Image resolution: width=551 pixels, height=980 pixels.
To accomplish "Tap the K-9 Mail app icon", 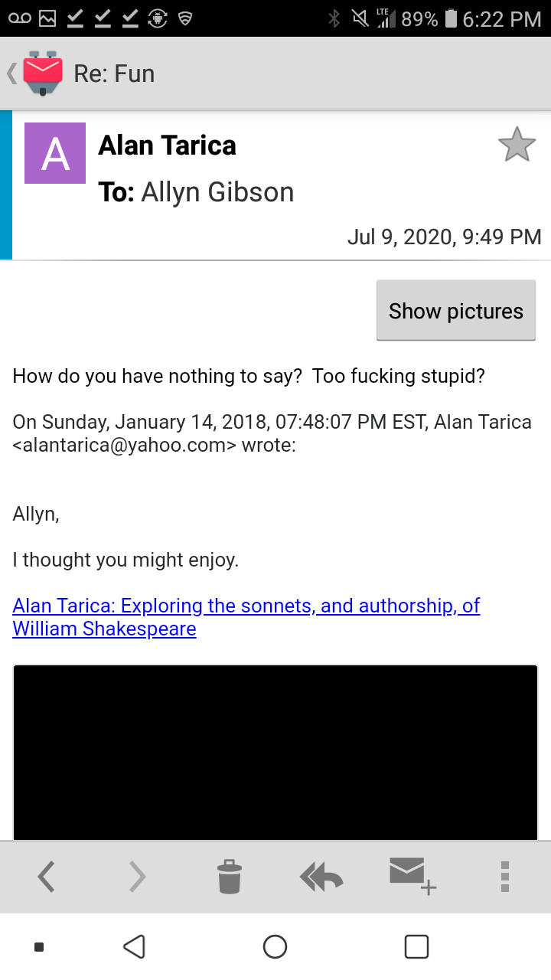I will [x=42, y=73].
